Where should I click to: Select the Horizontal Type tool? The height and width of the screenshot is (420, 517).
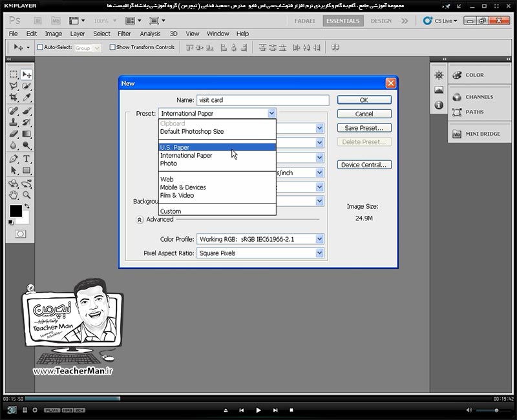click(26, 159)
